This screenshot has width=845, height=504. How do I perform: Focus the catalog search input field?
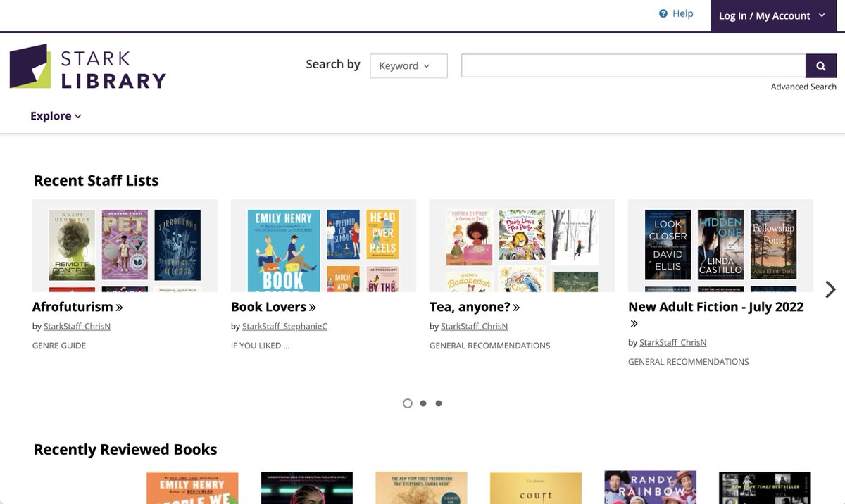[633, 66]
